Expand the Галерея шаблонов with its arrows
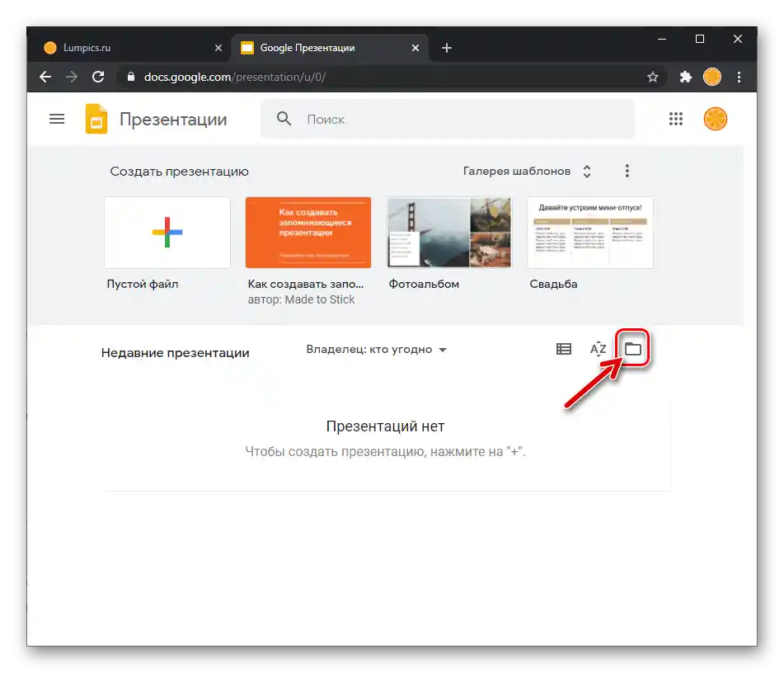This screenshot has width=784, height=673. (x=586, y=171)
